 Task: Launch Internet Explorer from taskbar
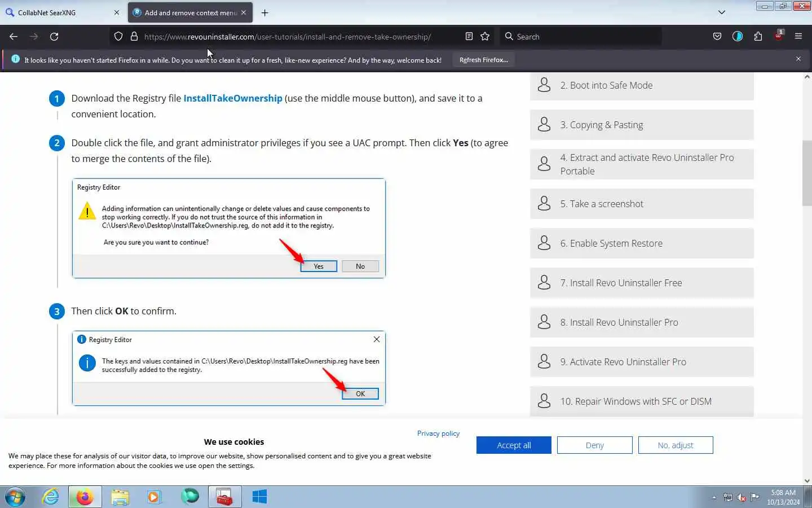[51, 497]
